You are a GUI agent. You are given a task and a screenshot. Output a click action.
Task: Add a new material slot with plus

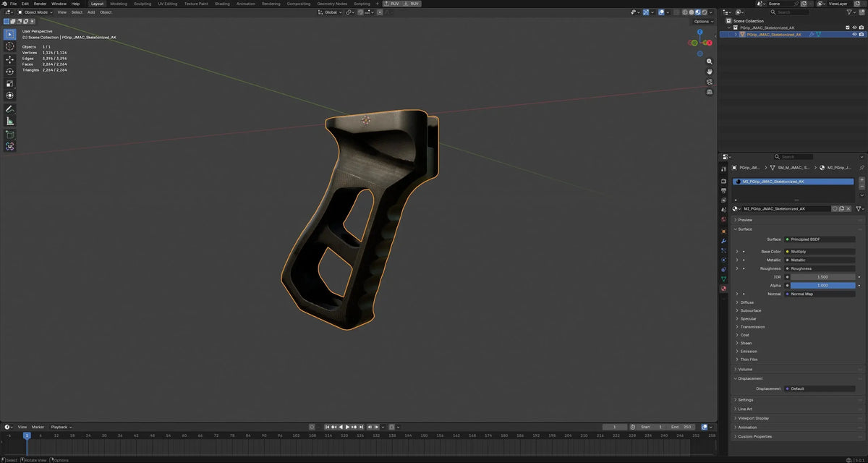point(861,179)
